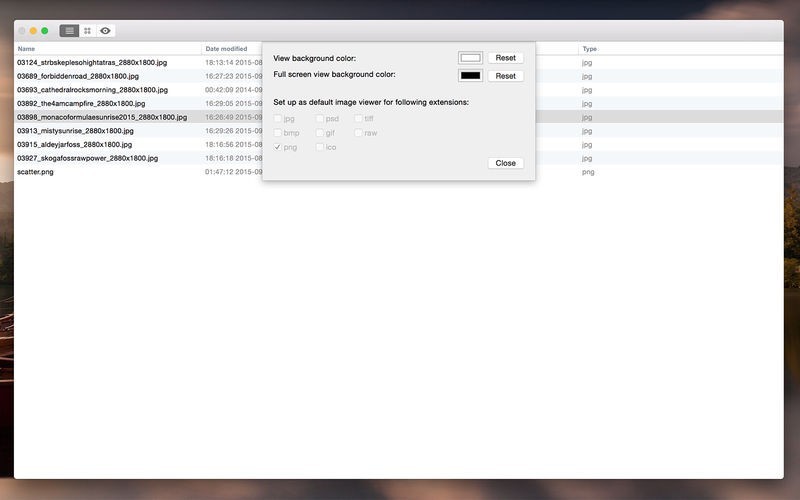Check the raw extension checkbox
Viewport: 800px width, 500px height.
(358, 133)
